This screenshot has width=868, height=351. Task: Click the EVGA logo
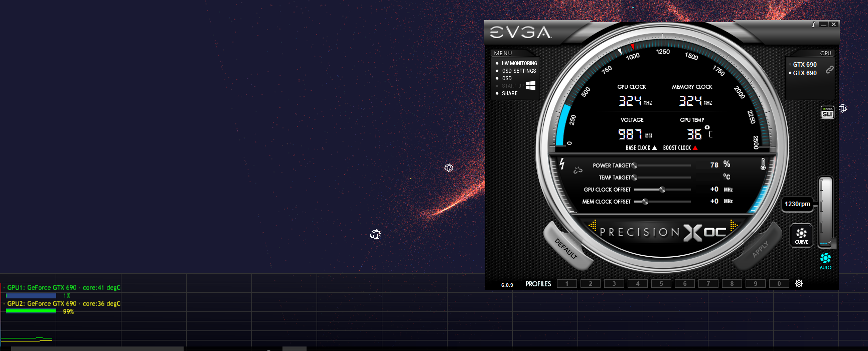[520, 33]
